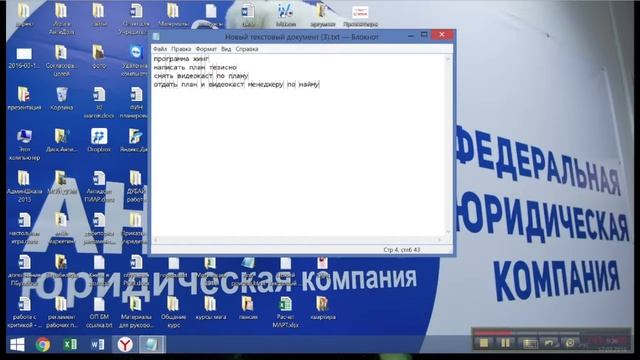640x360 pixels.
Task: Maximize the Notepad window
Action: tap(424, 35)
